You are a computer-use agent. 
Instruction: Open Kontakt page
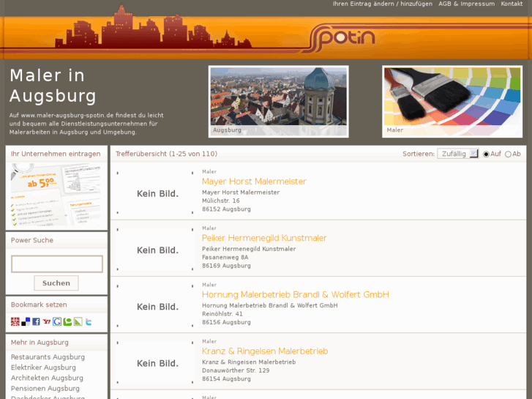(512, 4)
